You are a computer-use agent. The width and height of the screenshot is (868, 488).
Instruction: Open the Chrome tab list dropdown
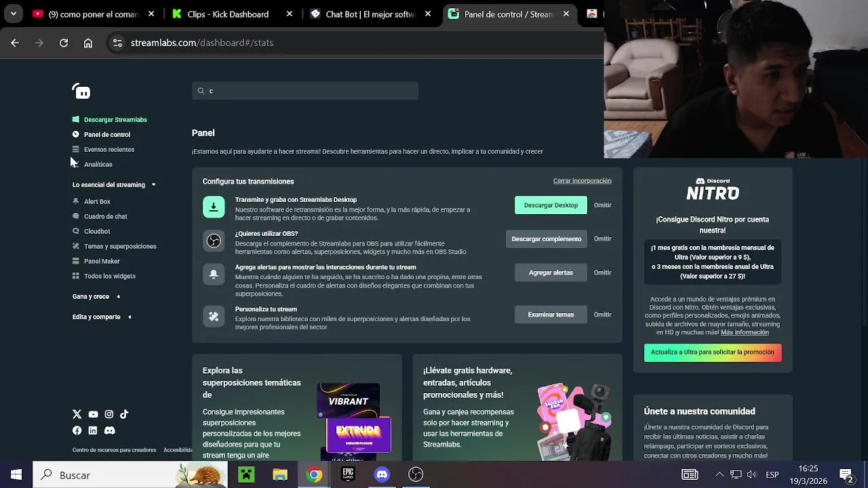(13, 14)
